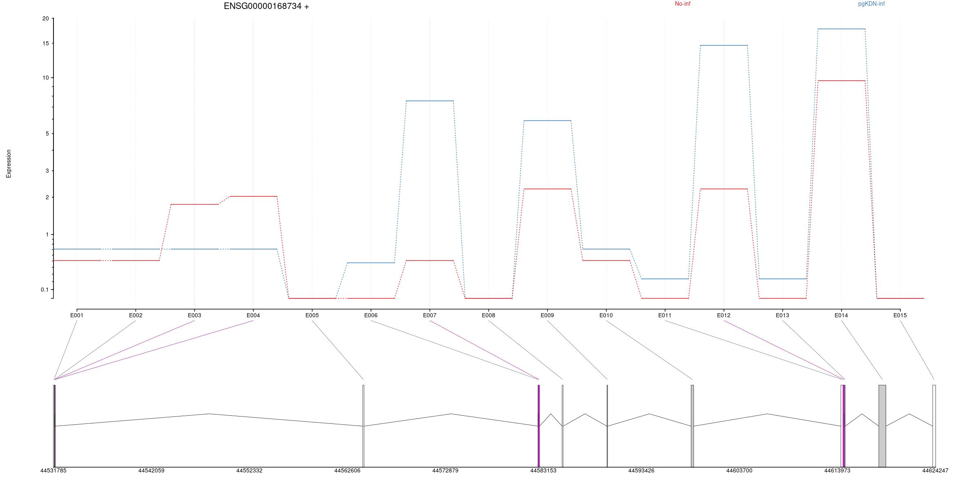
Task: Click magenta exon box near 44583153
Action: [x=539, y=426]
